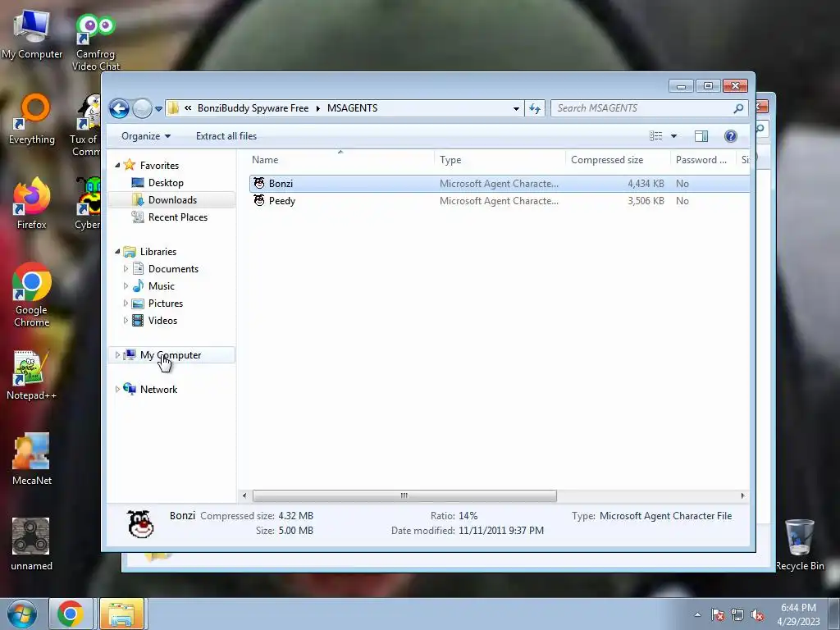The image size is (840, 630).
Task: Click the Explorer folder taskbar button
Action: 121,614
